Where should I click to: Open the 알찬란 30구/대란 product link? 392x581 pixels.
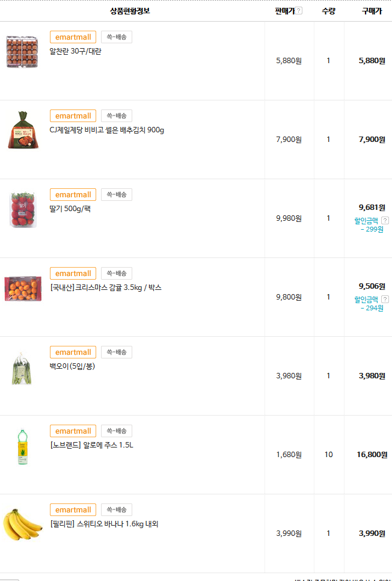tap(75, 52)
